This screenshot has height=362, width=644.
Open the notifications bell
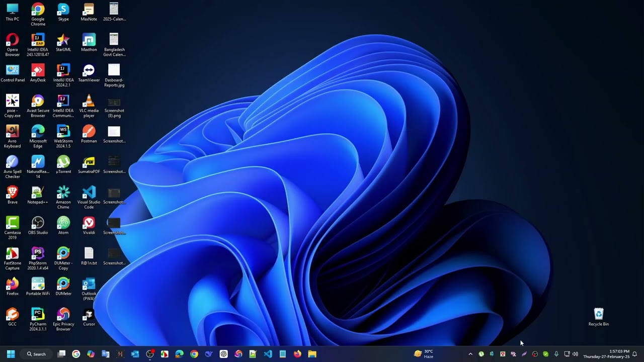coord(635,354)
